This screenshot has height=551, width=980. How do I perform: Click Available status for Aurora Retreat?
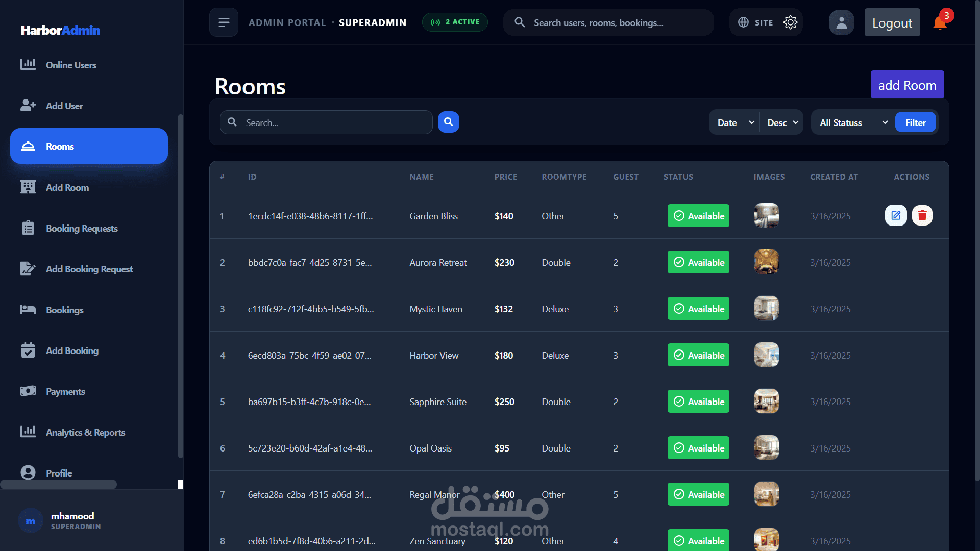click(698, 262)
